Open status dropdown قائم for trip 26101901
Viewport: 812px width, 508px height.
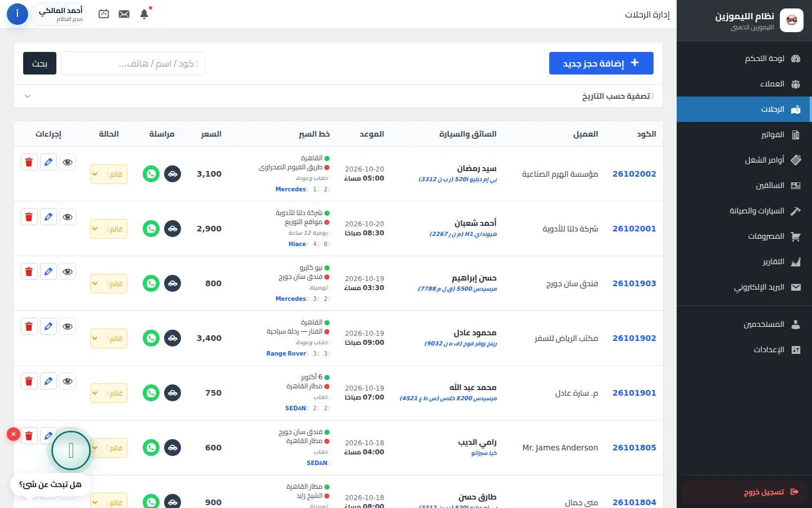click(109, 393)
